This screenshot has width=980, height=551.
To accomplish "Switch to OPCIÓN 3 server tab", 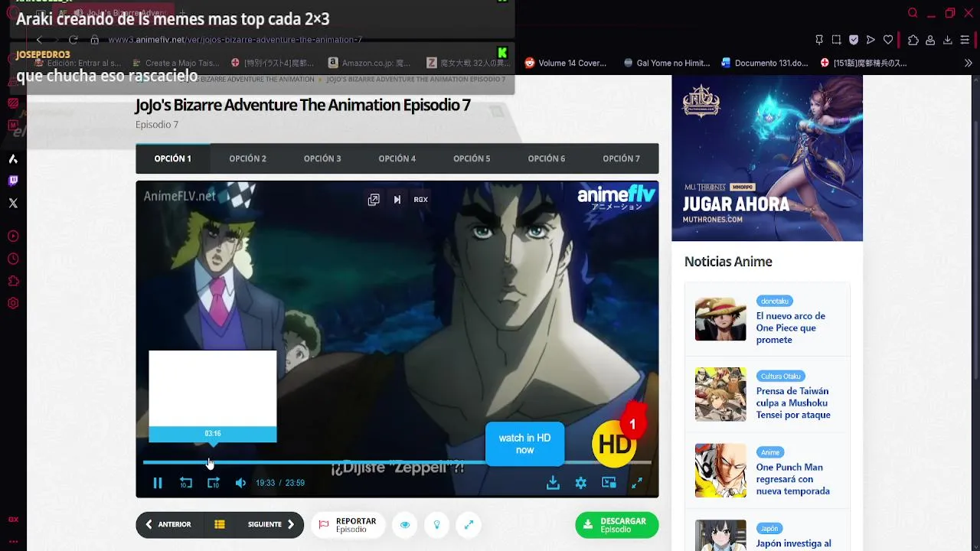I will (x=322, y=158).
